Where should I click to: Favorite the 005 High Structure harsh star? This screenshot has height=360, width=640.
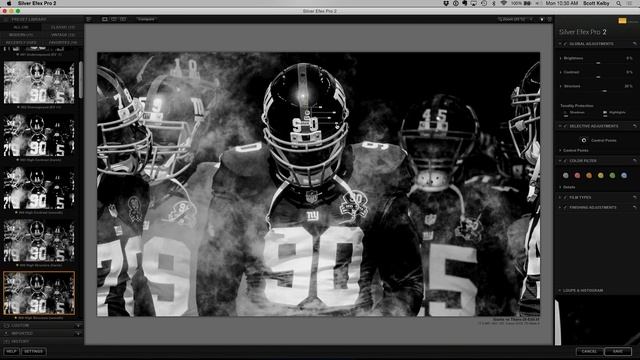18,265
